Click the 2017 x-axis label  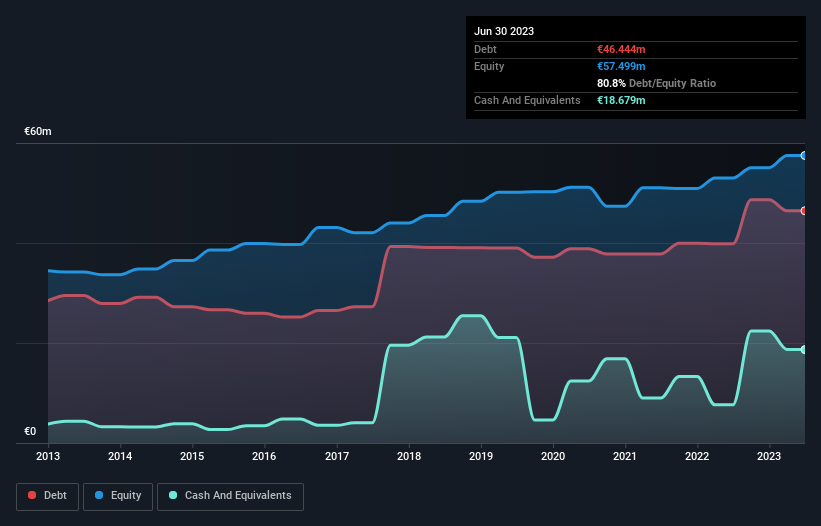pyautogui.click(x=337, y=456)
